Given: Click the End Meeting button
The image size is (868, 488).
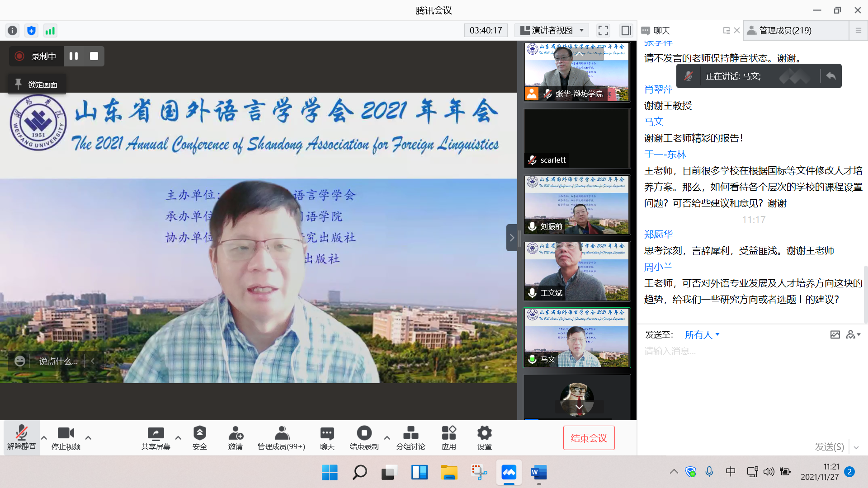Looking at the screenshot, I should click(589, 437).
